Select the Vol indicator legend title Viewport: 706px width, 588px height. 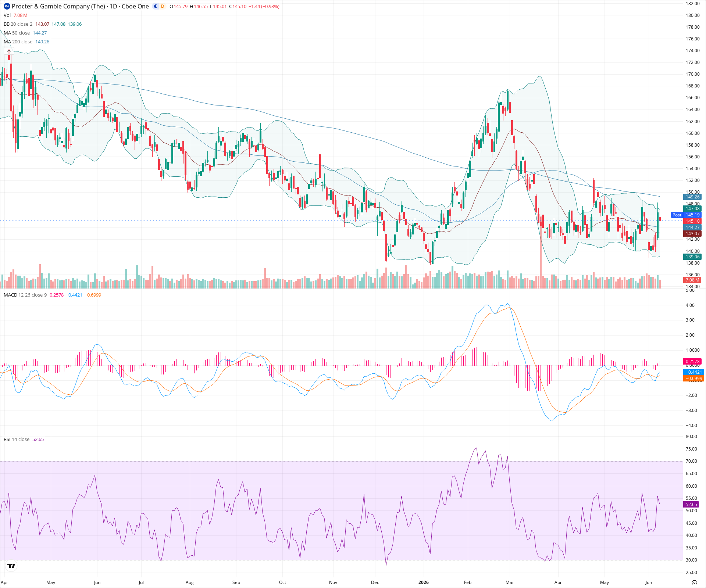[x=7, y=15]
